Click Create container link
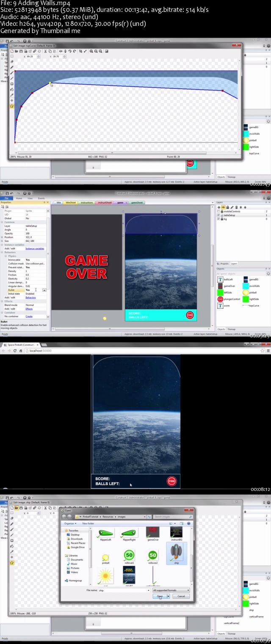The width and height of the screenshot is (271, 644). (x=29, y=316)
